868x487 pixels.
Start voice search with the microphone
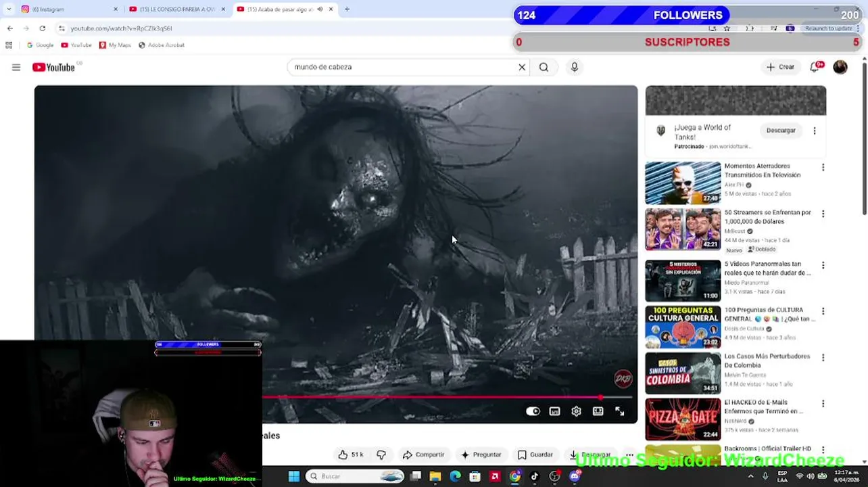pos(575,67)
